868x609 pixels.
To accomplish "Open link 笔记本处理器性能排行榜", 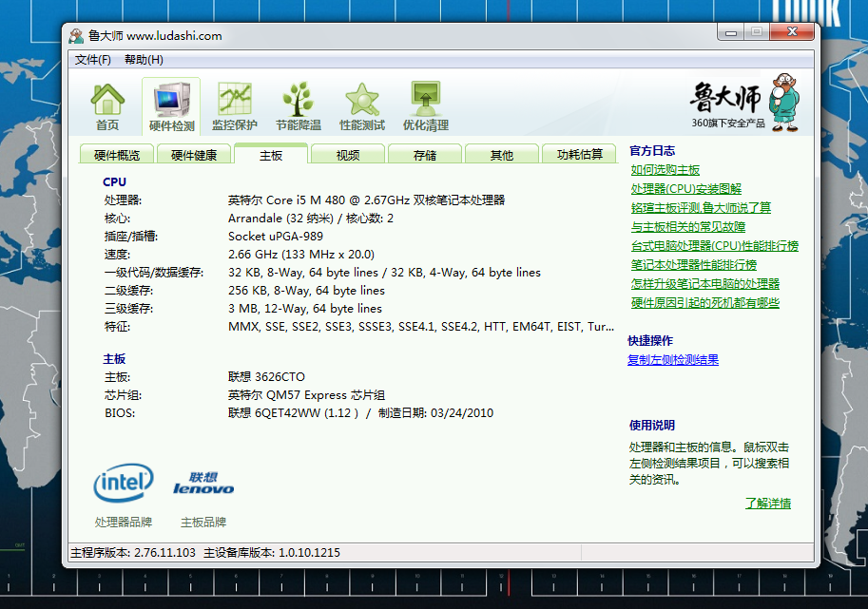I will pyautogui.click(x=694, y=265).
